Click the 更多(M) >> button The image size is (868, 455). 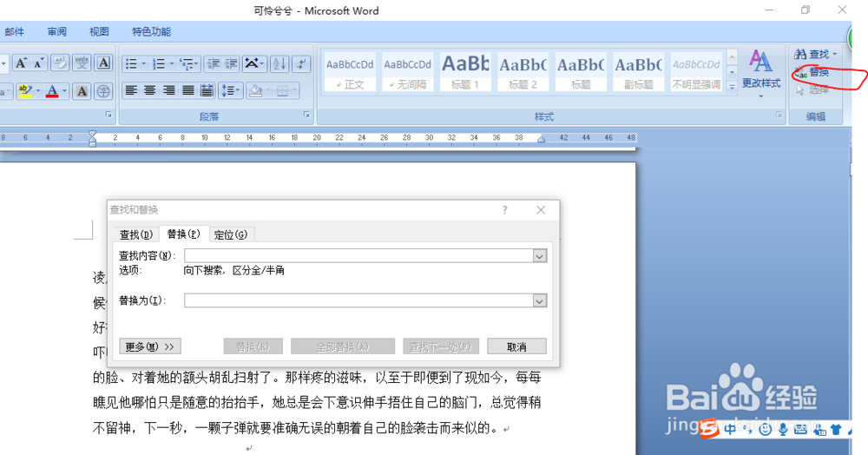click(150, 346)
